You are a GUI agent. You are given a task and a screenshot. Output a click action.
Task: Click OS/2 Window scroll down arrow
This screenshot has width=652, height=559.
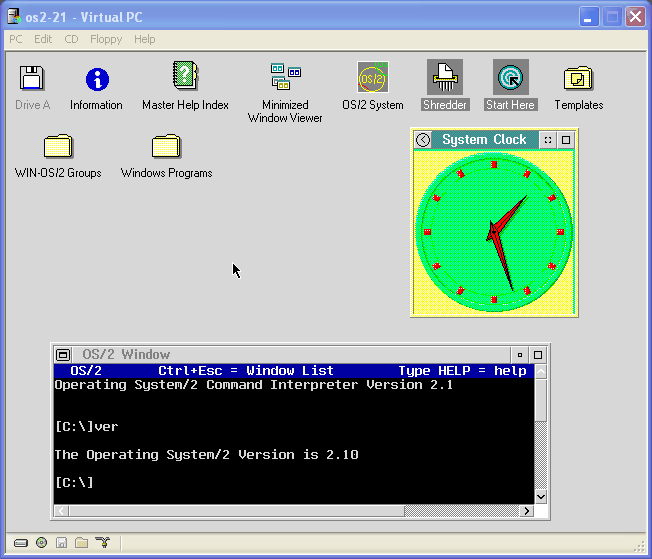point(541,497)
